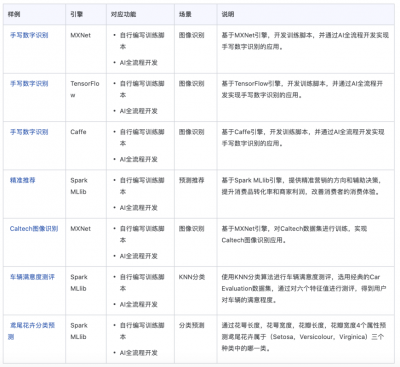The height and width of the screenshot is (367, 400).
Task: Select the 预测推荐 scenario cell
Action: 191,180
